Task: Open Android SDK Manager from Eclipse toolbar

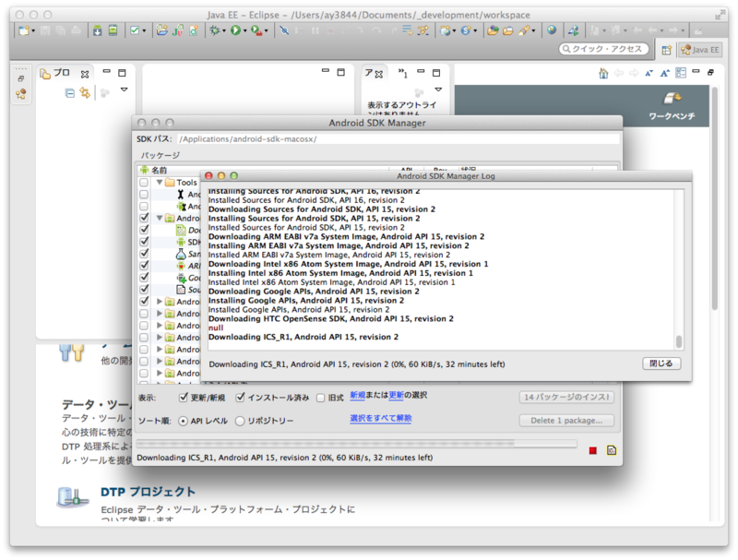Action: (x=97, y=30)
